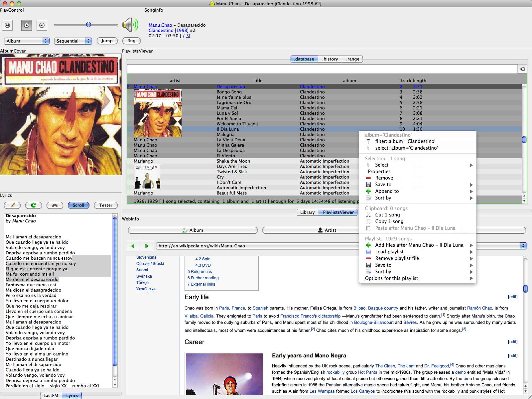Click the icon for select: album='Clandestino'
Image resolution: width=532 pixels, height=399 pixels.
point(368,148)
